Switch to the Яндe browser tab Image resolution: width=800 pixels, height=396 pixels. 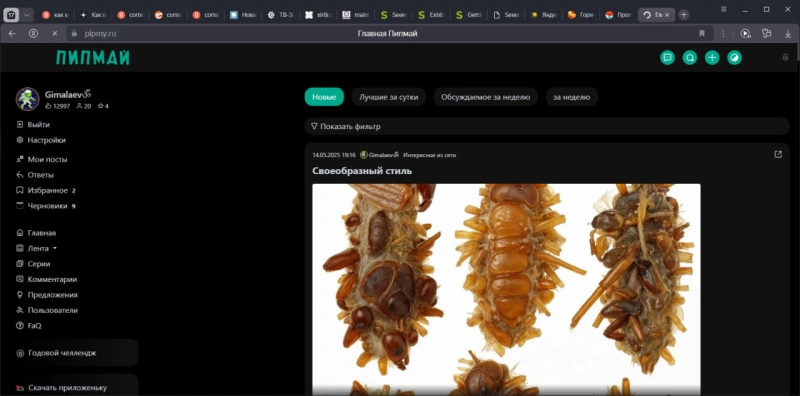(543, 15)
